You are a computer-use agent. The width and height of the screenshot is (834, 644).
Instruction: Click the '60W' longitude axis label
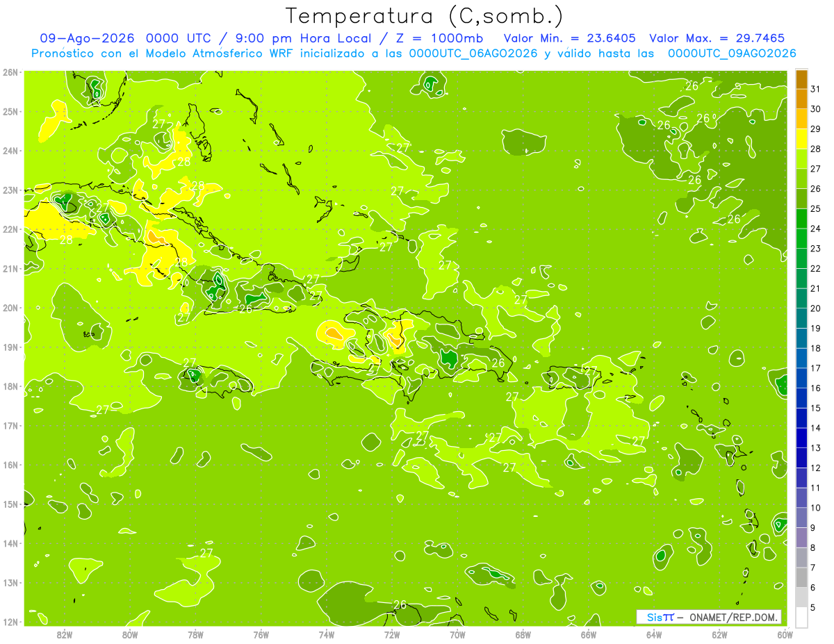click(x=785, y=634)
